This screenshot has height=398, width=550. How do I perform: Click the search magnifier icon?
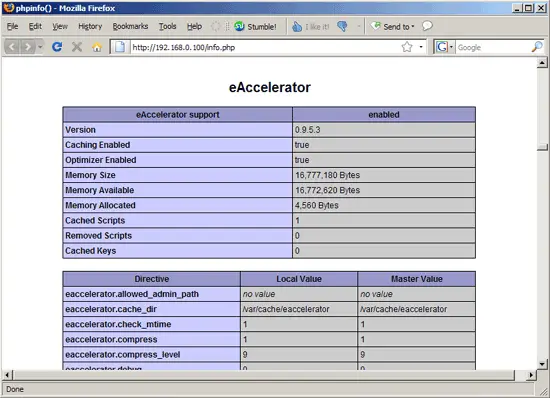tap(537, 47)
